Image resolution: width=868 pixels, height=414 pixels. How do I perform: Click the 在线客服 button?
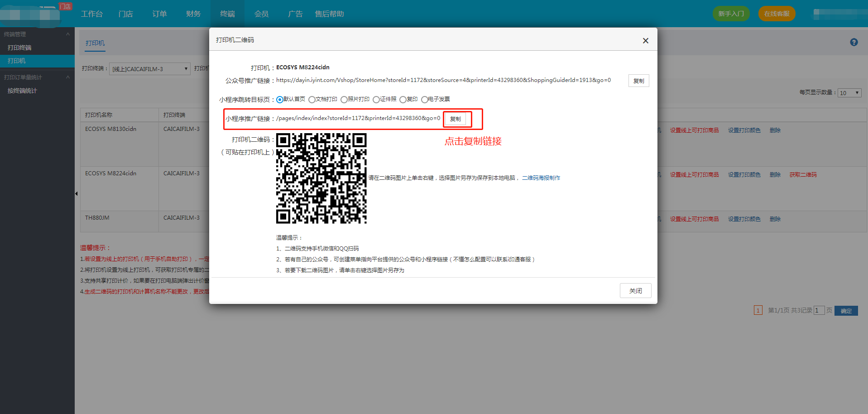click(777, 14)
